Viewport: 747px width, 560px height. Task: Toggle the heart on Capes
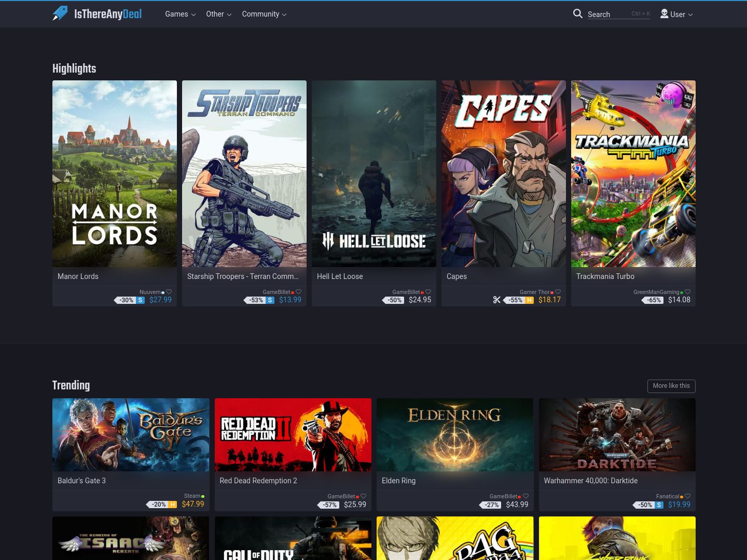coord(558,292)
